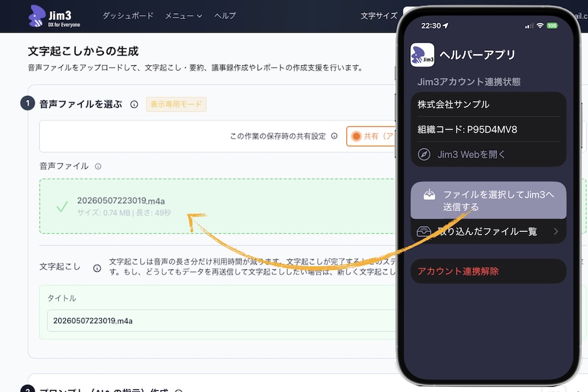Screen dimensions: 588x392
Task: Click the phone's battery indicator
Action: tap(552, 25)
